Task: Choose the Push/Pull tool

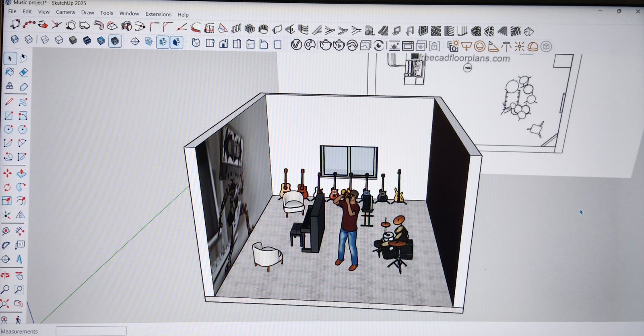Action: pos(21,173)
